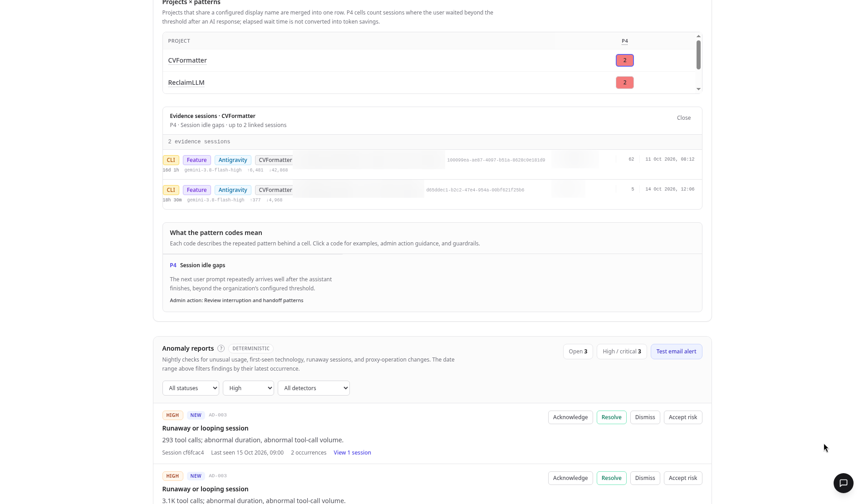Click the Session cf6fcac4 text
The height and width of the screenshot is (504, 864).
[x=183, y=453]
